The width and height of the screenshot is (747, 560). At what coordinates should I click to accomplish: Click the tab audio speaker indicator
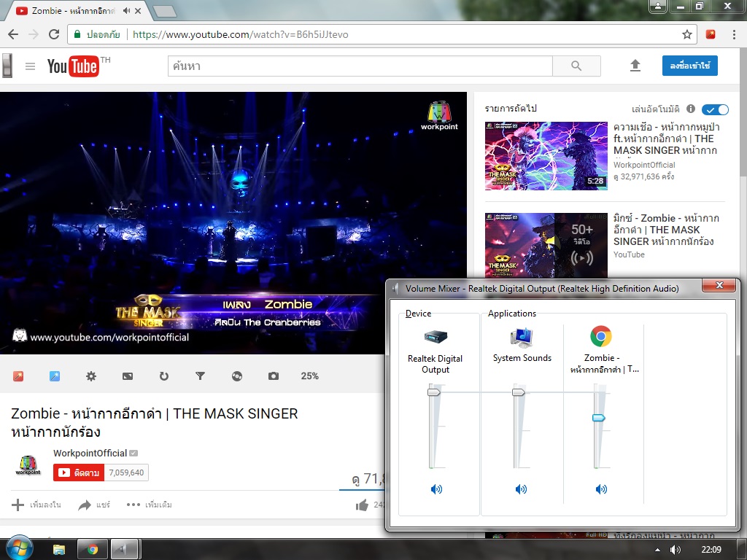click(x=126, y=10)
